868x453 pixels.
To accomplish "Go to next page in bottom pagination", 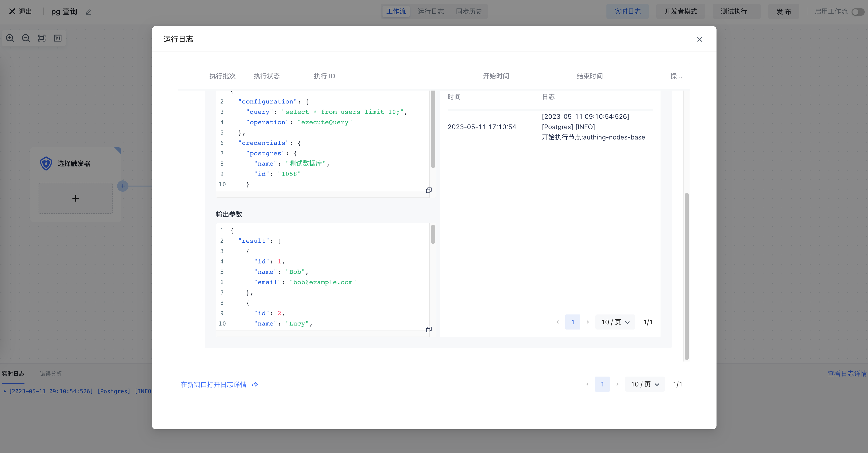I will point(617,384).
